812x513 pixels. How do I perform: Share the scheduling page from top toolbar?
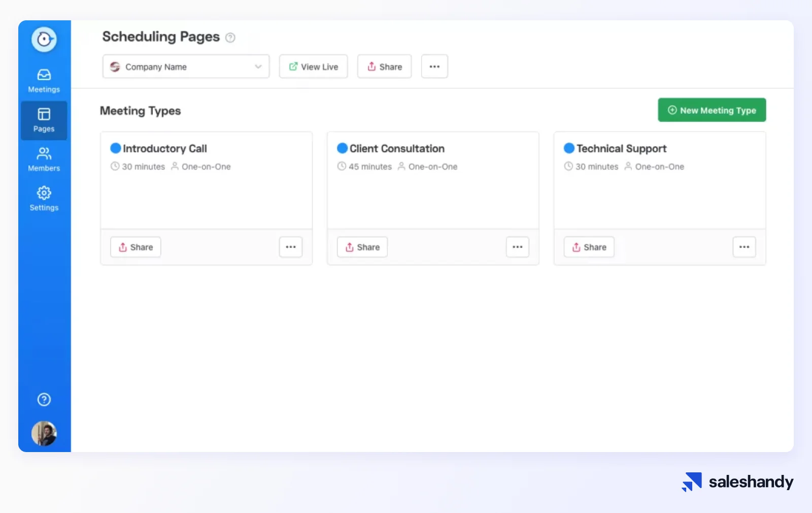point(385,67)
